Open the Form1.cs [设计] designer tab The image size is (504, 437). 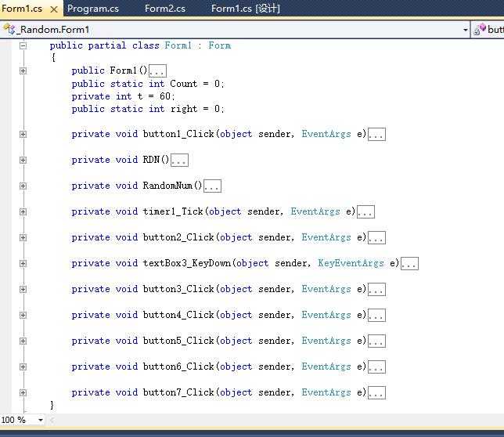pyautogui.click(x=245, y=9)
